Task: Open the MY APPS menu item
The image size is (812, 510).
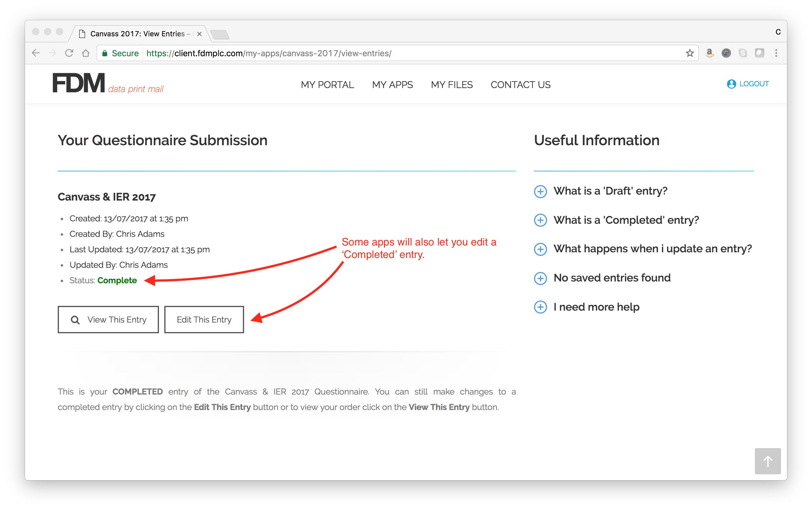Action: pos(392,85)
